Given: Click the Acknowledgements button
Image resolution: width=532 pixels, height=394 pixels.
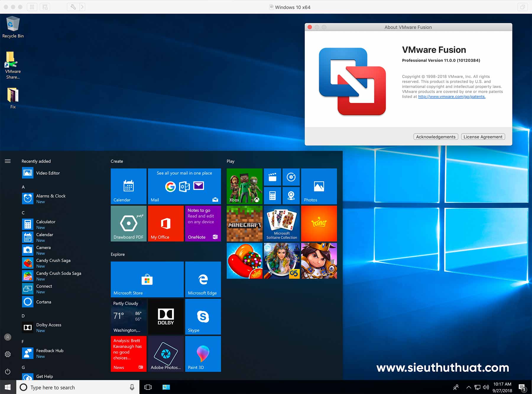Looking at the screenshot, I should point(436,137).
